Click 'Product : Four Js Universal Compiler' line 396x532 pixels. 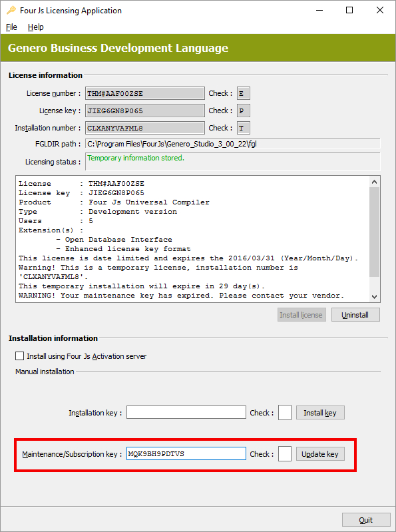(x=114, y=202)
